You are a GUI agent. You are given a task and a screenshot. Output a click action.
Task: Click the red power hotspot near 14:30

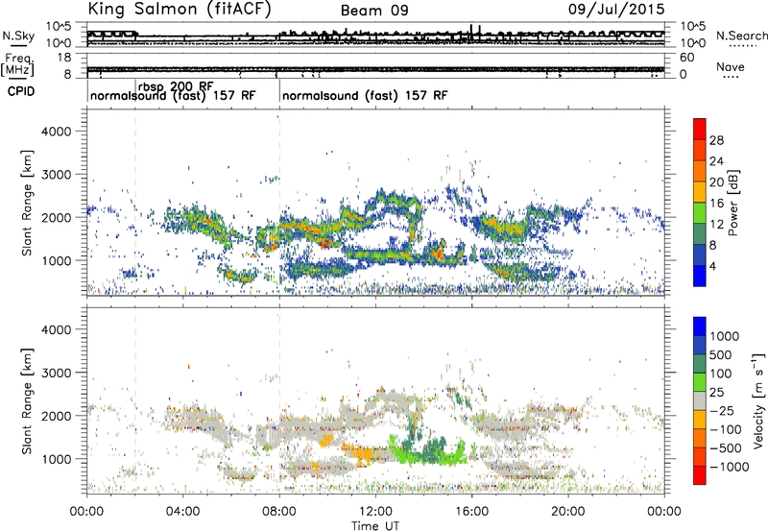tap(439, 253)
